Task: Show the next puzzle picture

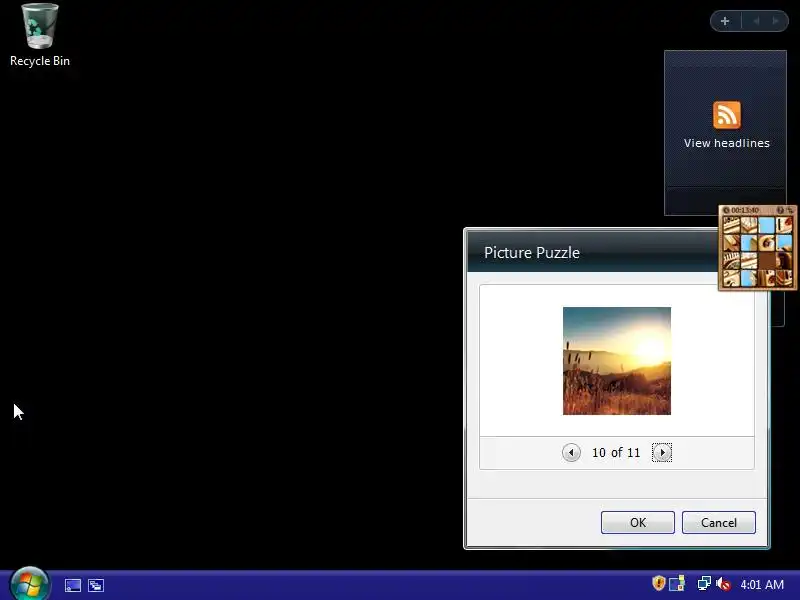Action: pyautogui.click(x=662, y=453)
